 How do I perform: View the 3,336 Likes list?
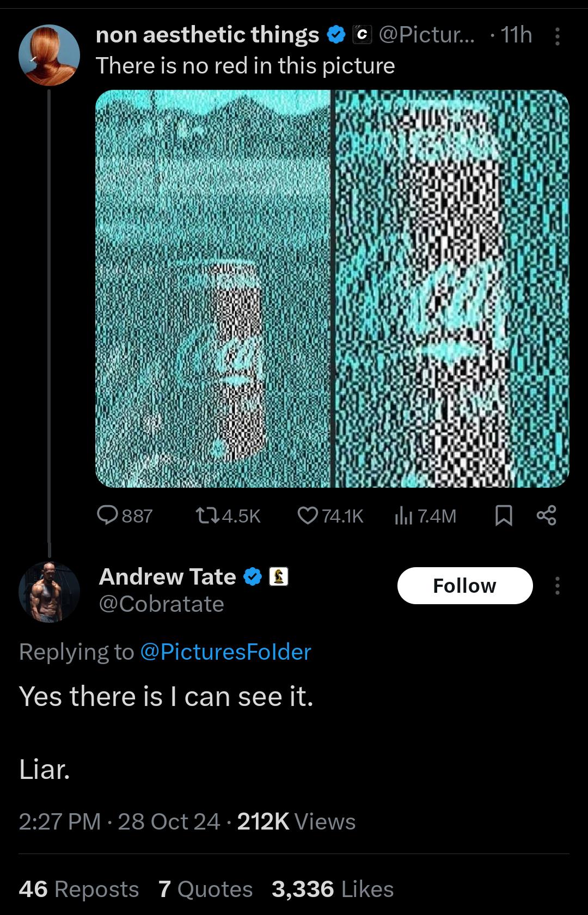[x=333, y=889]
